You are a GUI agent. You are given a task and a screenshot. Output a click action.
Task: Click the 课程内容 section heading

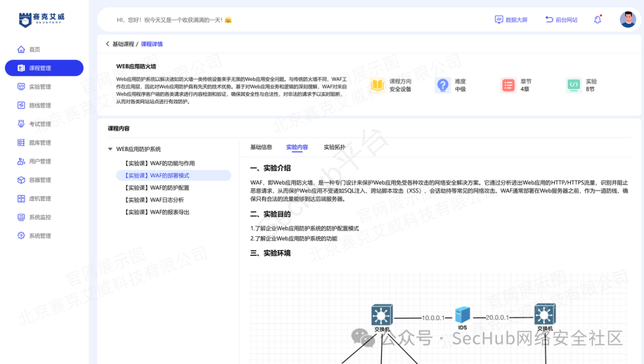click(x=119, y=128)
